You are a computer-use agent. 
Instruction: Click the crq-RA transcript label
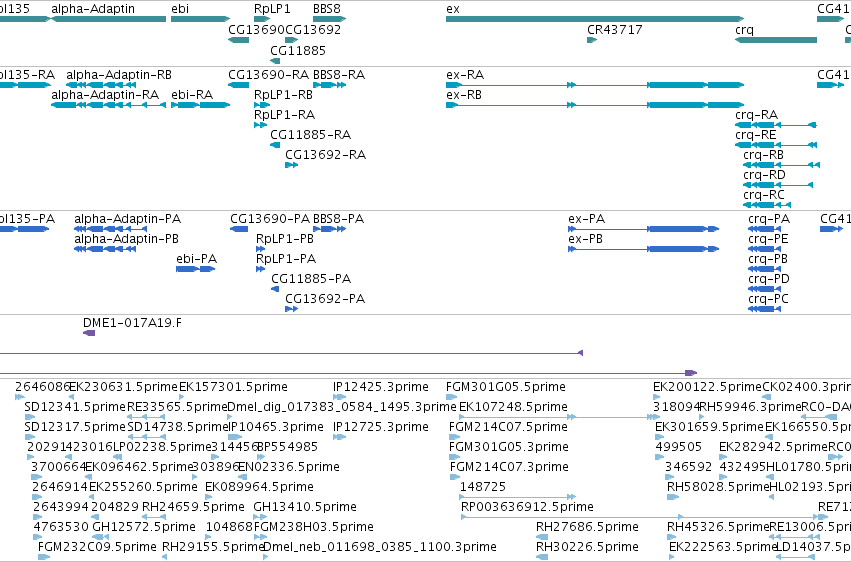757,115
